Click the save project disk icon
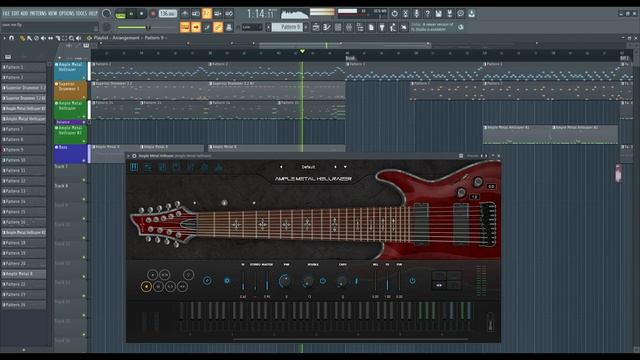640x360 pixels. pos(438,13)
